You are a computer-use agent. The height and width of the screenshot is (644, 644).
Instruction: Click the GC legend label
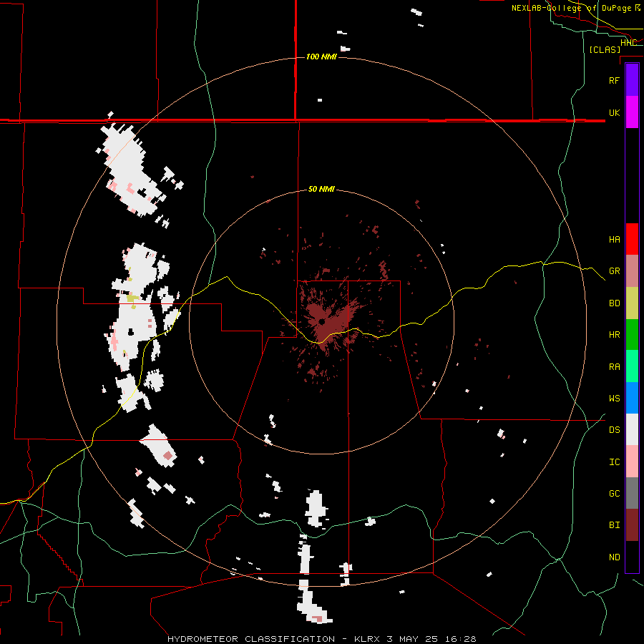click(x=614, y=494)
